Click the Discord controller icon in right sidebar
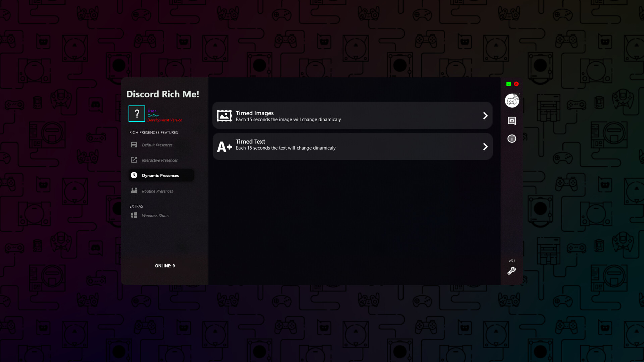Image resolution: width=644 pixels, height=362 pixels. 512,100
